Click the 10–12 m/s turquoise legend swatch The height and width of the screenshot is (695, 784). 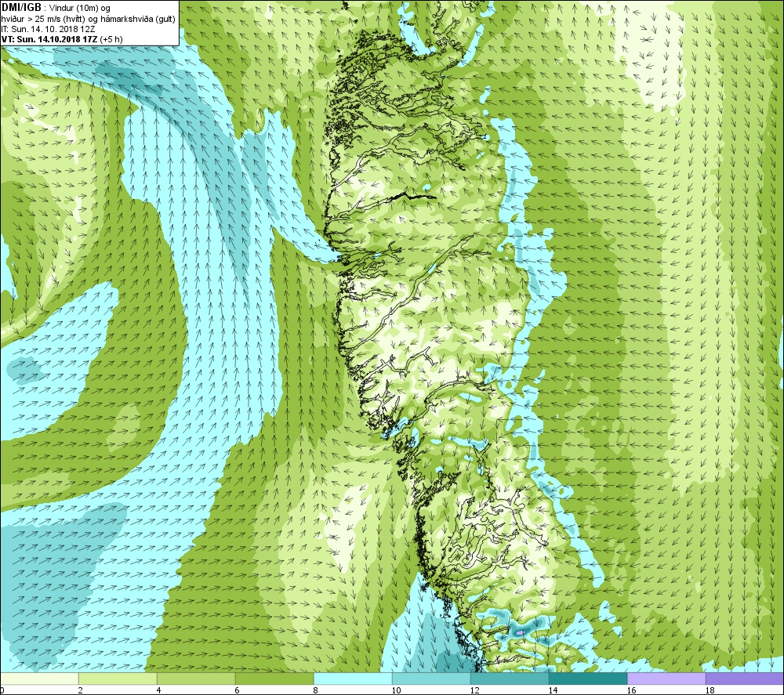431,679
